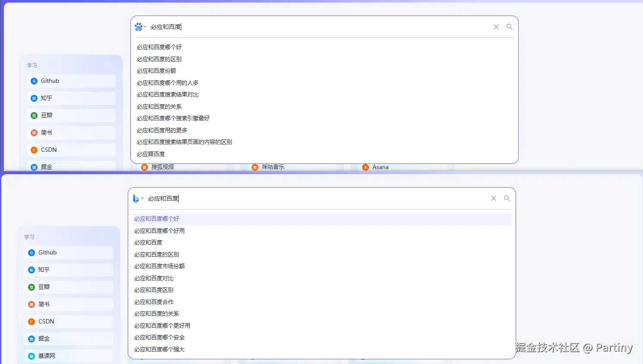Click Baidu engine icon in top search box

coord(138,27)
